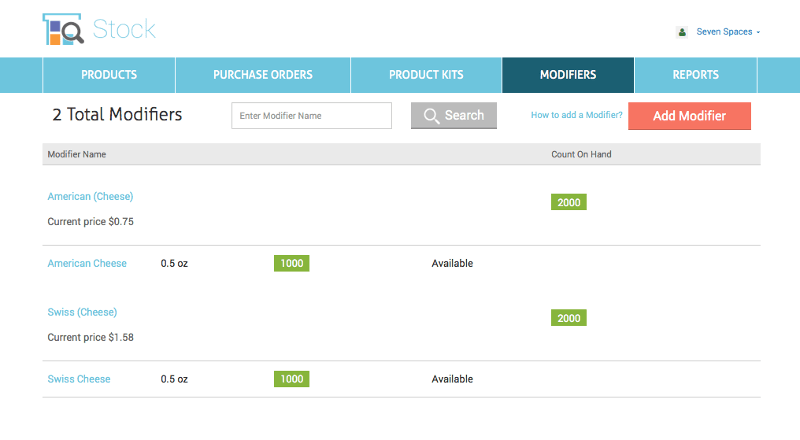Open the Reports tab
Image resolution: width=800 pixels, height=440 pixels.
point(695,75)
